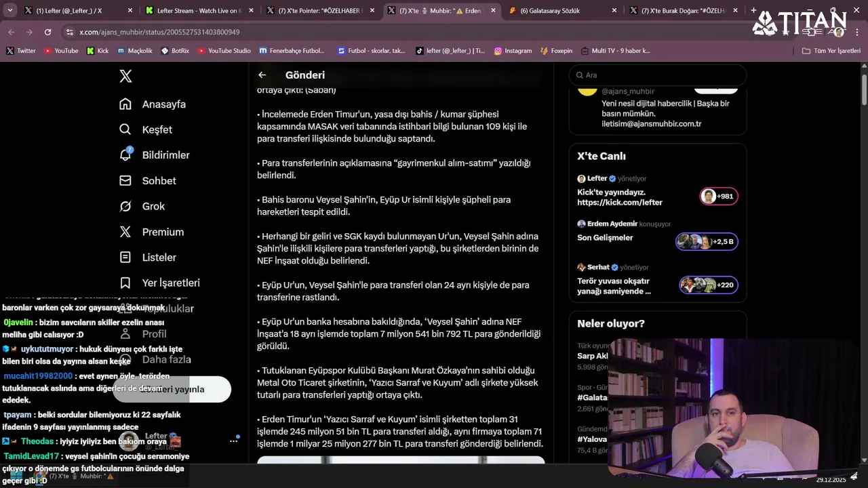Open Terör yuvası okşatır space

click(614, 286)
